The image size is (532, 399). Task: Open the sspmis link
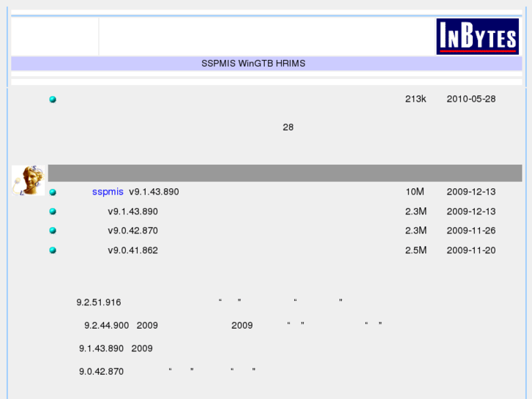[x=108, y=192]
